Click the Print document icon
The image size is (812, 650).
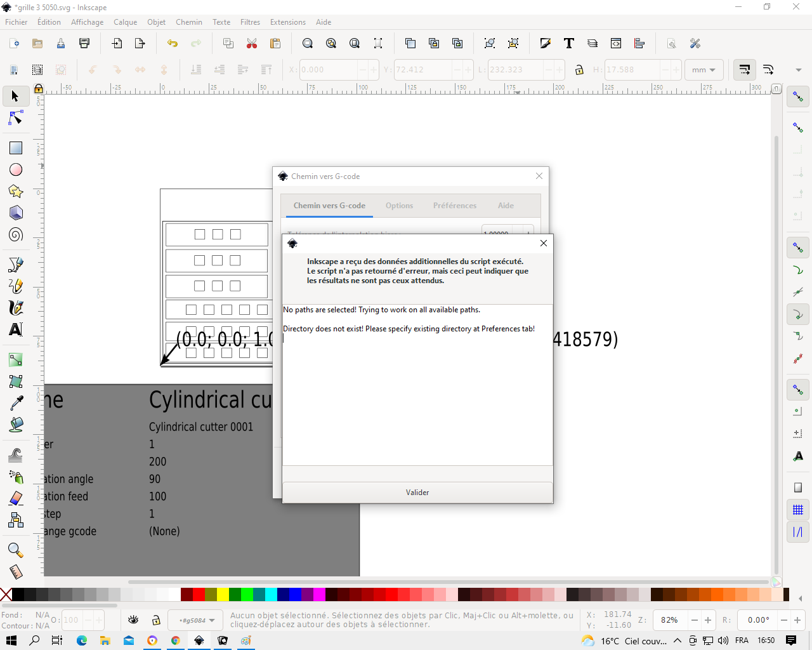point(84,43)
